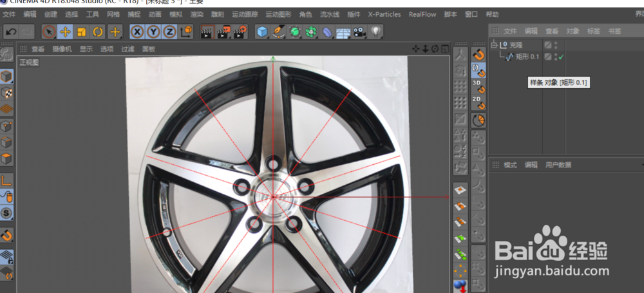Image resolution: width=644 pixels, height=293 pixels.
Task: Toggle Y axis lock
Action: coord(153,32)
